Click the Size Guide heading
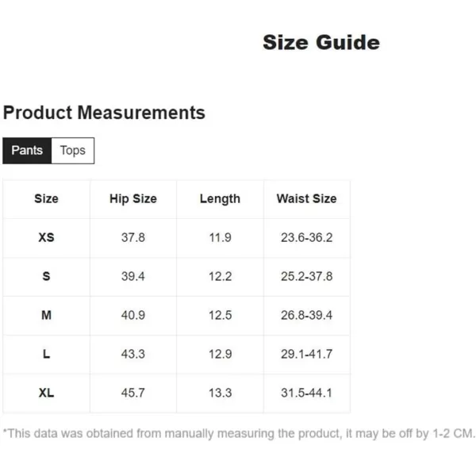This screenshot has height=476, width=476. coord(321,42)
